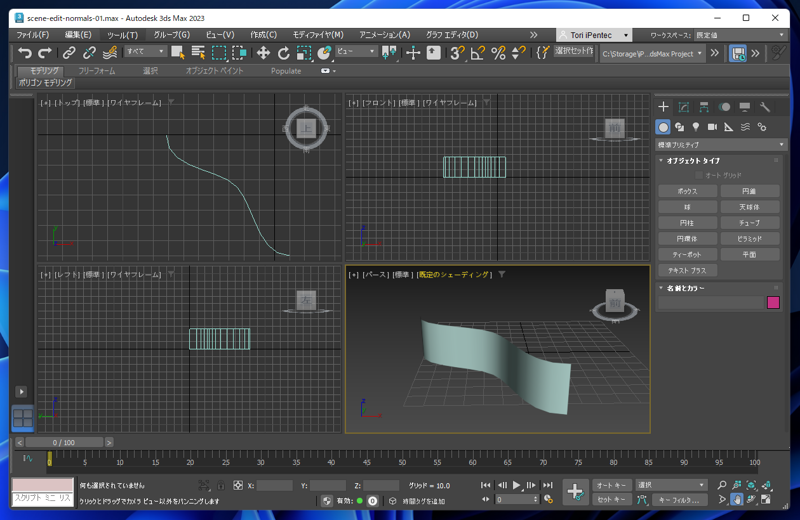The width and height of the screenshot is (800, 520).
Task: Click the Undo arrow in main toolbar
Action: 25,53
